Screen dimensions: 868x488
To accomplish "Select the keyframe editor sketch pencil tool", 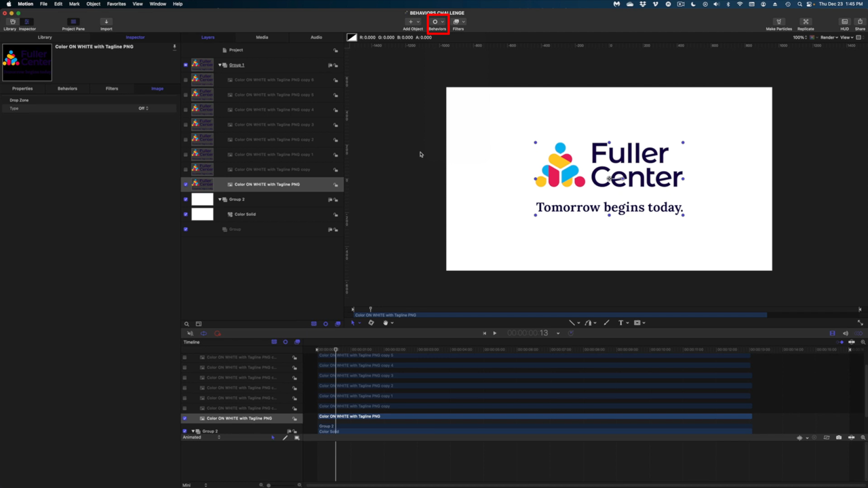I will pos(285,438).
